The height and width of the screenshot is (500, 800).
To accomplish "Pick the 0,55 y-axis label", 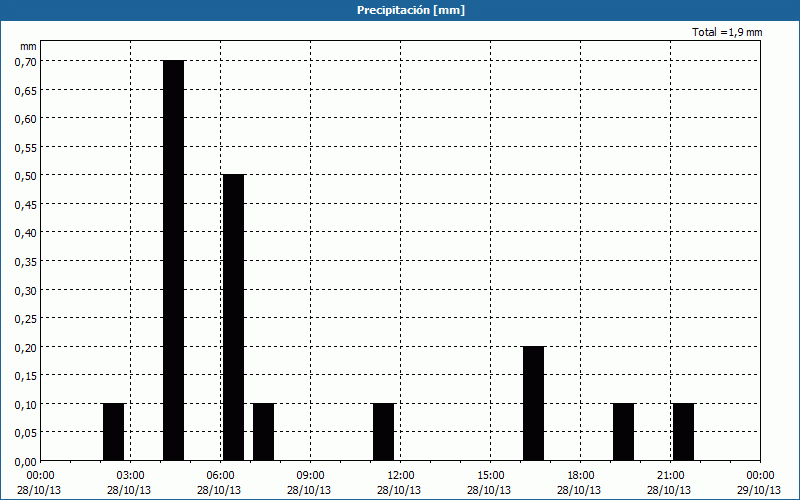I will 25,147.
